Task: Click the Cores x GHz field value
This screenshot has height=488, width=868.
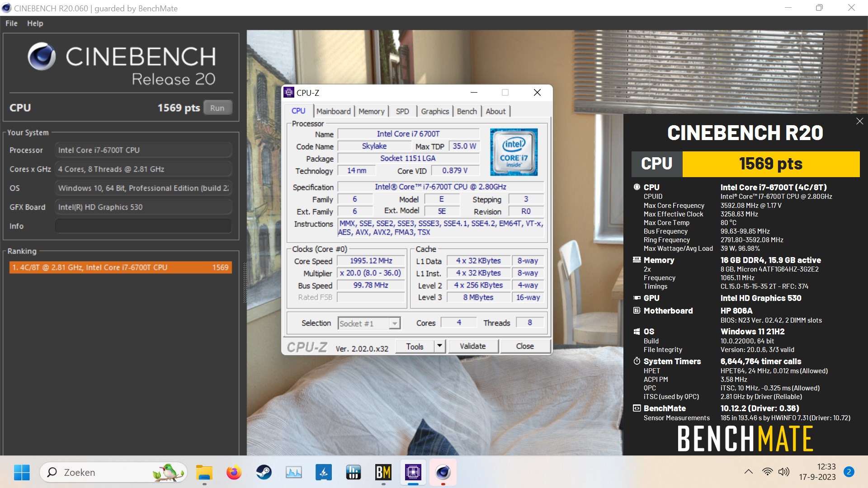Action: coord(143,169)
